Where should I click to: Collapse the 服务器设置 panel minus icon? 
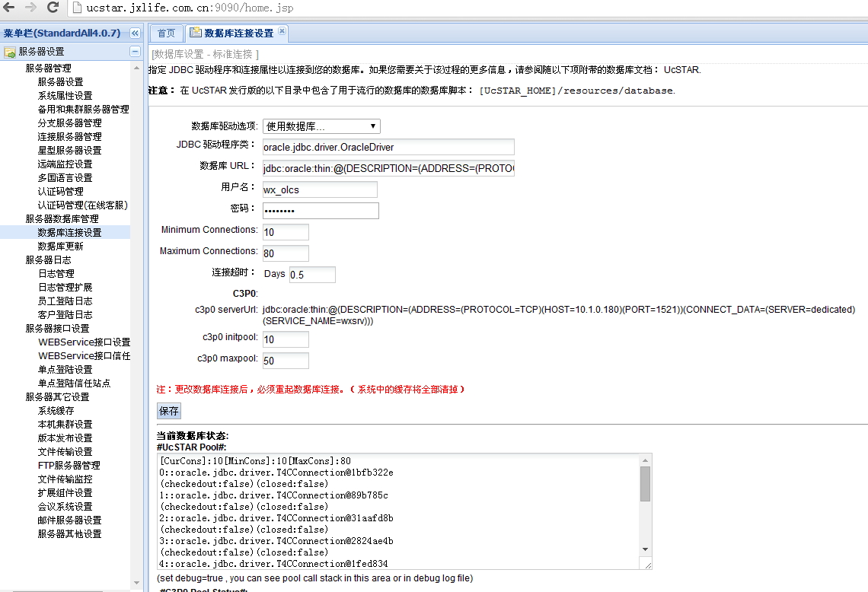point(135,52)
